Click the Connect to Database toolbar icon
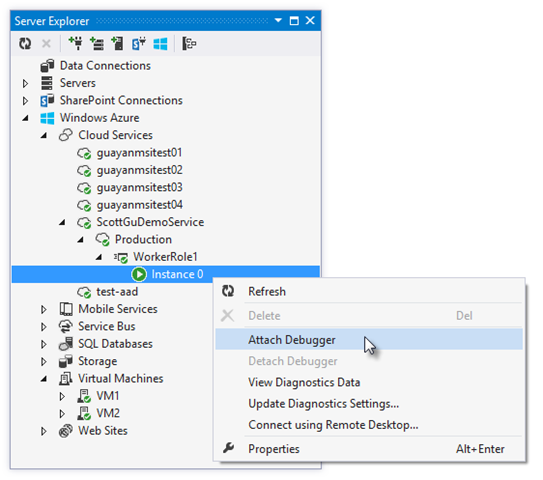Image resolution: width=543 pixels, height=480 pixels. tap(76, 44)
